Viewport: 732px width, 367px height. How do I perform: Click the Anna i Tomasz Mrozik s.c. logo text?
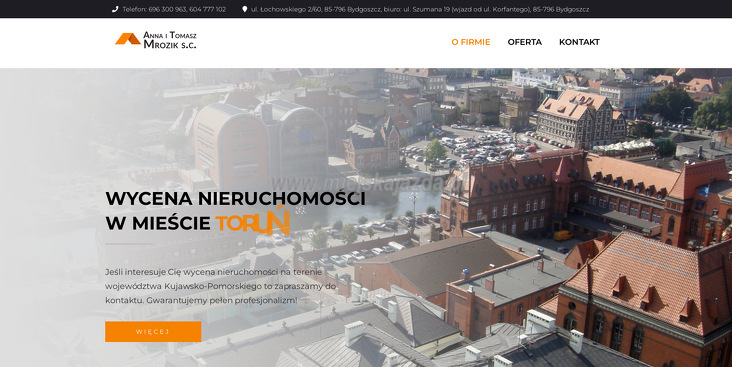(170, 40)
